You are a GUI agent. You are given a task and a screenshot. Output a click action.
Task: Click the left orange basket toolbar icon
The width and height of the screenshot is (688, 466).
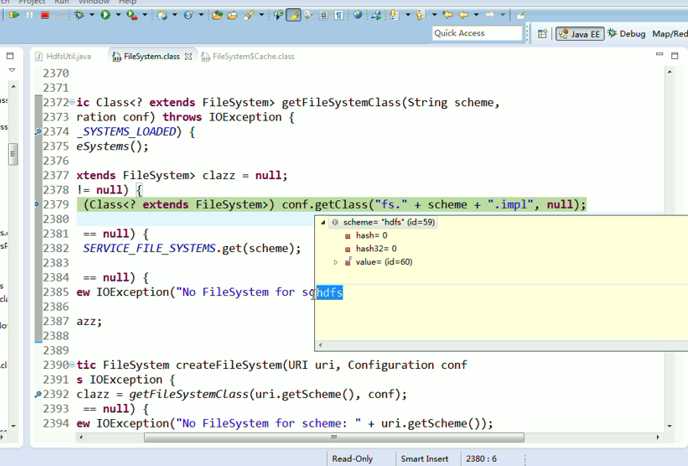(217, 15)
